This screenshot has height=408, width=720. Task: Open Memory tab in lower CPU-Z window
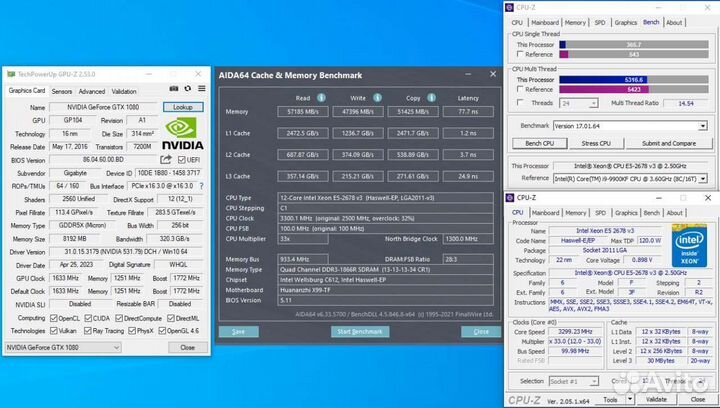(575, 213)
